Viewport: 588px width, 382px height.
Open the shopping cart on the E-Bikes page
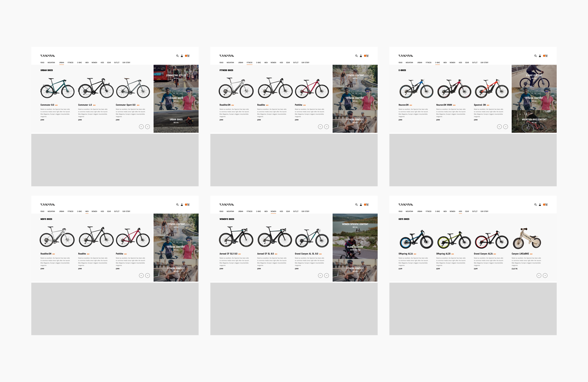pyautogui.click(x=546, y=56)
